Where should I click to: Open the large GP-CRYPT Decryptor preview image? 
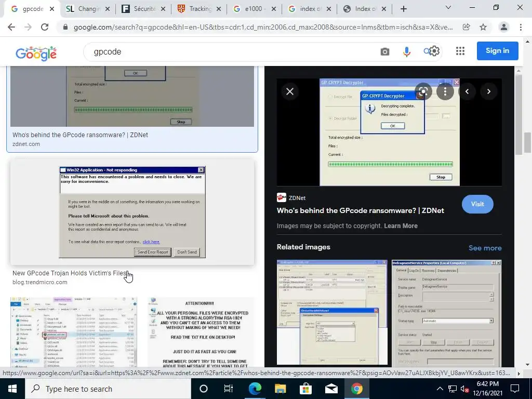[x=390, y=132]
